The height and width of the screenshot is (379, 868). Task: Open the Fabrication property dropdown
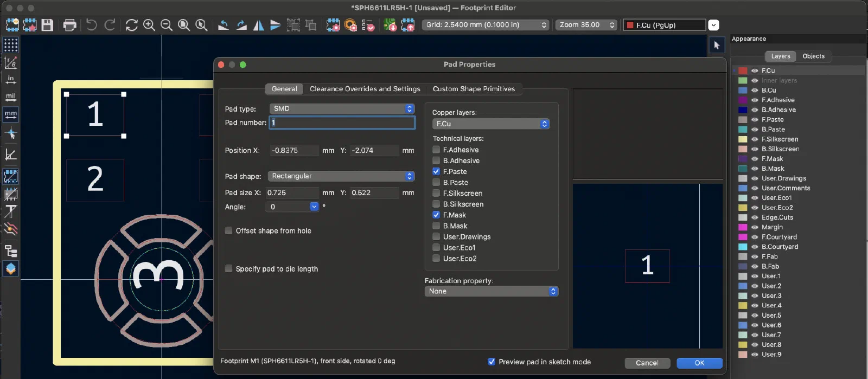pyautogui.click(x=492, y=291)
